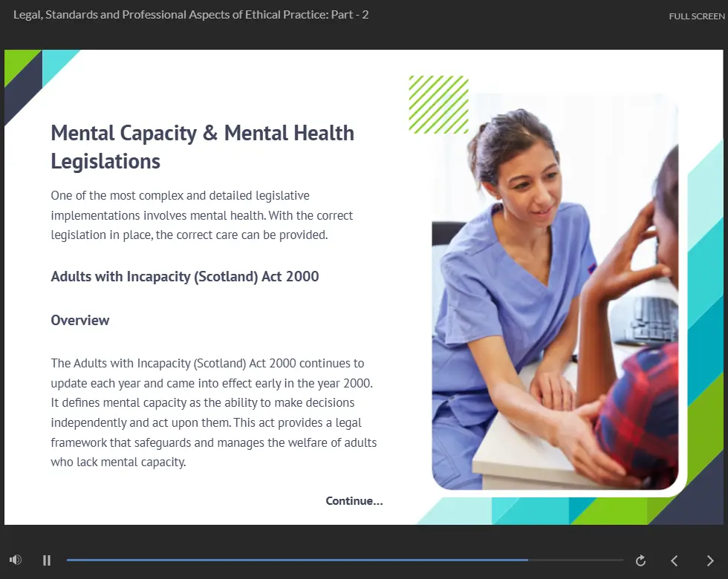Advance to the next slide arrow
728x579 pixels.
[x=710, y=561]
